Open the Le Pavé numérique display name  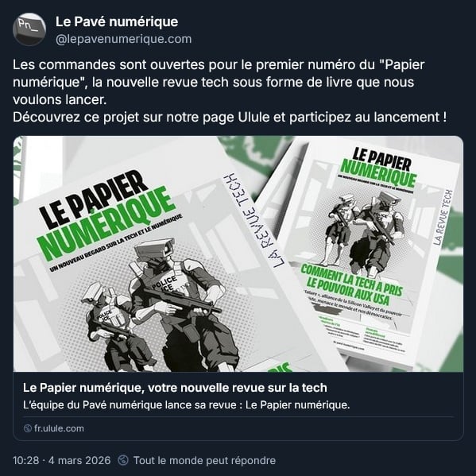click(x=117, y=22)
